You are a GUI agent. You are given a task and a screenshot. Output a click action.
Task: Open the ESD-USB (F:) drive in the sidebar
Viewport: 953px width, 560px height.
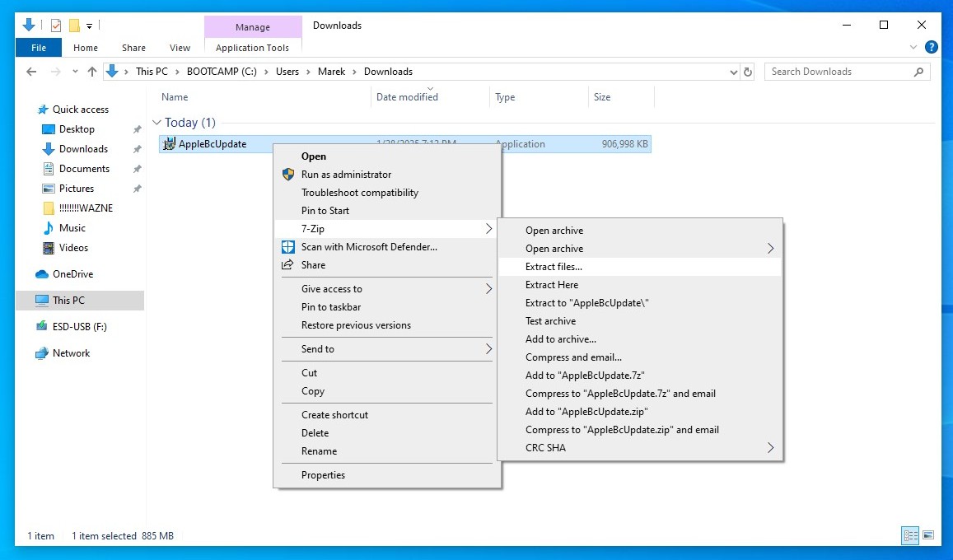click(80, 327)
